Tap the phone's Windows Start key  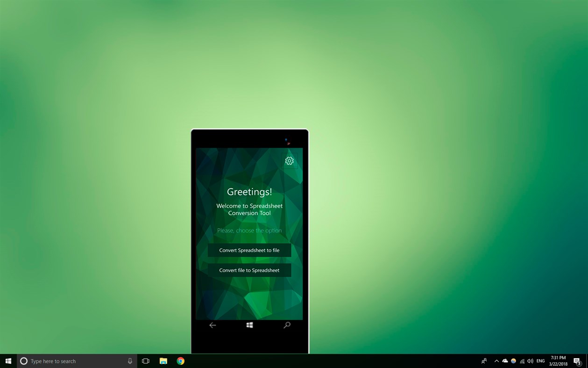coord(249,325)
